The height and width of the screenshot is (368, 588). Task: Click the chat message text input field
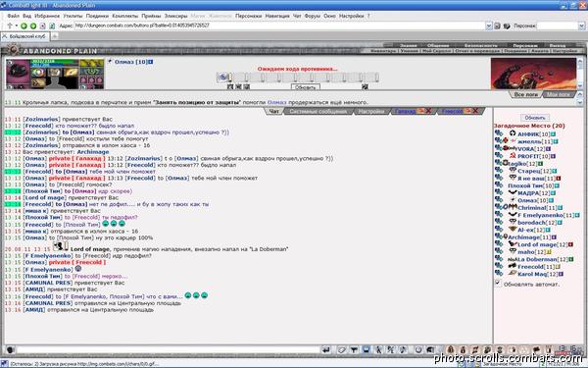tap(168, 350)
